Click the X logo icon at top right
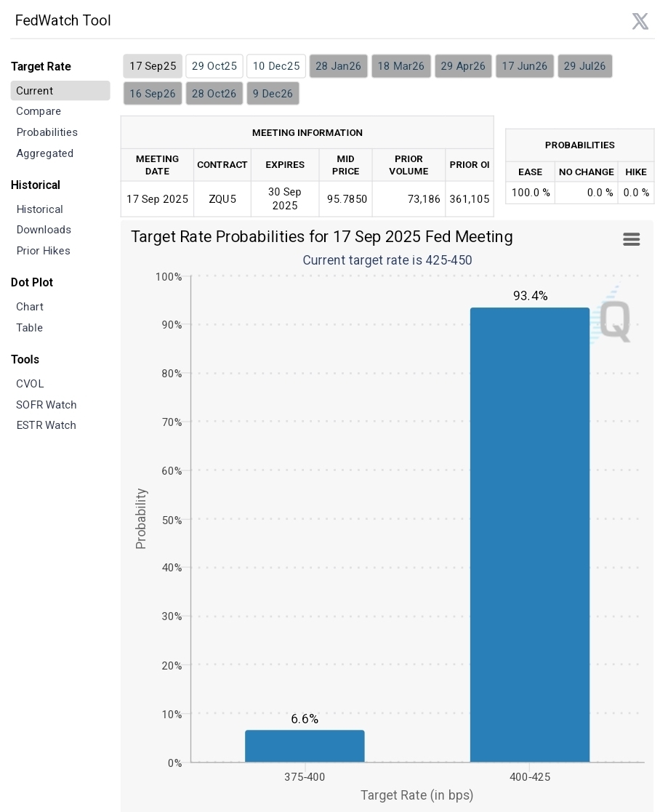668x812 pixels. 640,21
